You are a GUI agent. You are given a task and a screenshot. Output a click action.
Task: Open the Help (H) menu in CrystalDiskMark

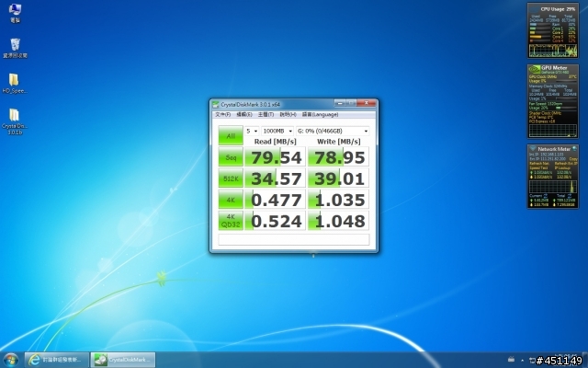(x=288, y=114)
